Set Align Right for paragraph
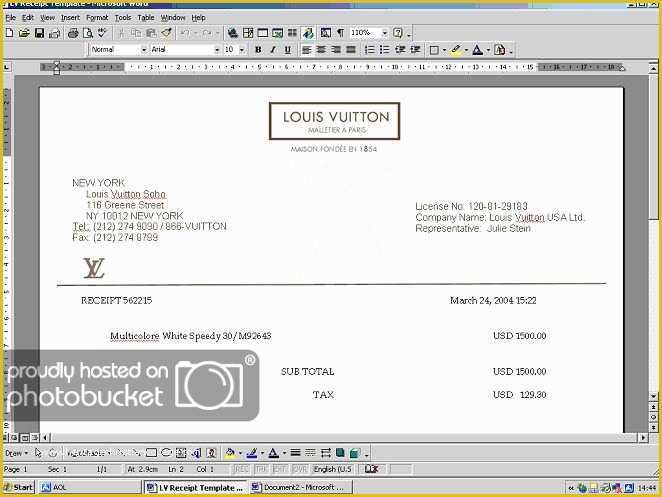 [336, 50]
